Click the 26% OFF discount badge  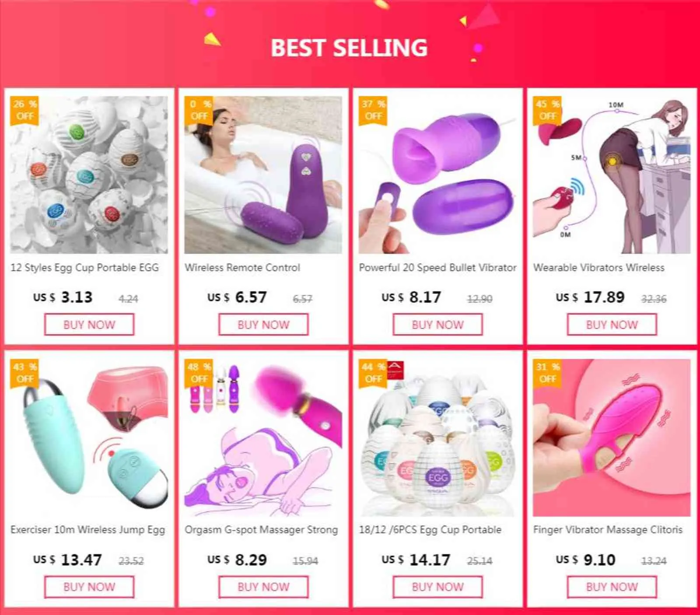pyautogui.click(x=24, y=110)
